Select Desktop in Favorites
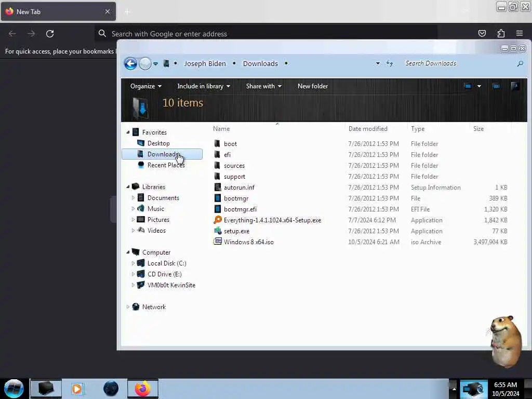The image size is (532, 399). [x=158, y=143]
